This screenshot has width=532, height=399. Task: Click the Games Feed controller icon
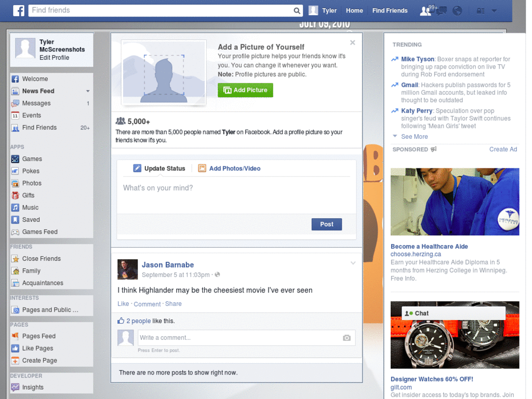(x=15, y=232)
